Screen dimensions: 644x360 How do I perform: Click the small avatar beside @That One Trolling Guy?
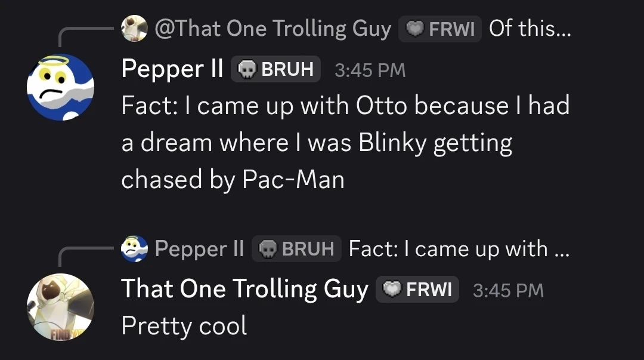[134, 28]
